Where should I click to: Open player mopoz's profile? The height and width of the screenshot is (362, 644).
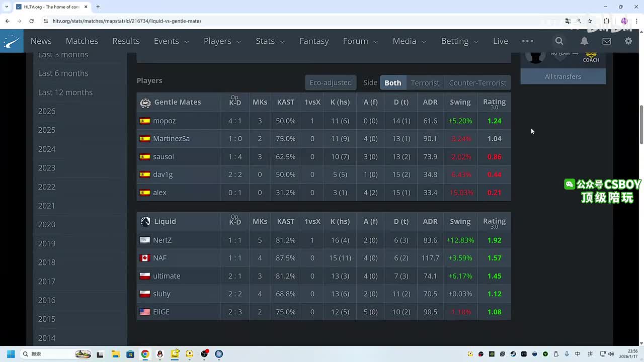(x=165, y=121)
